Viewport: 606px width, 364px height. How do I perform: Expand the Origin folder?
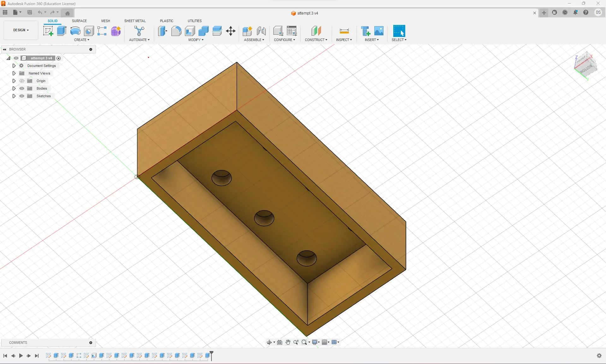pos(14,81)
